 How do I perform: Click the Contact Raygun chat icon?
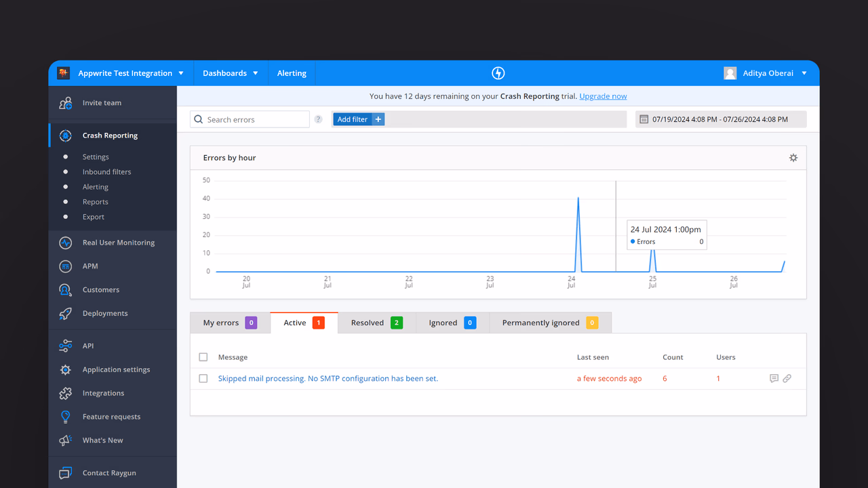(x=65, y=473)
